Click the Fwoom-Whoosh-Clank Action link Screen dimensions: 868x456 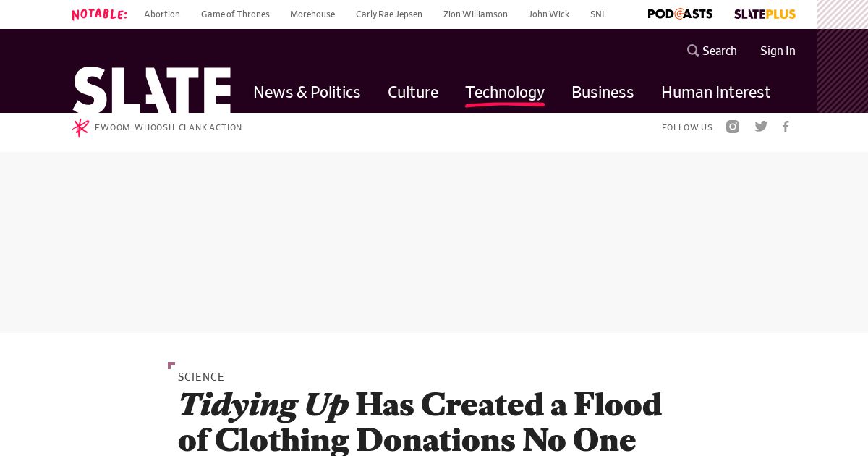tap(169, 127)
